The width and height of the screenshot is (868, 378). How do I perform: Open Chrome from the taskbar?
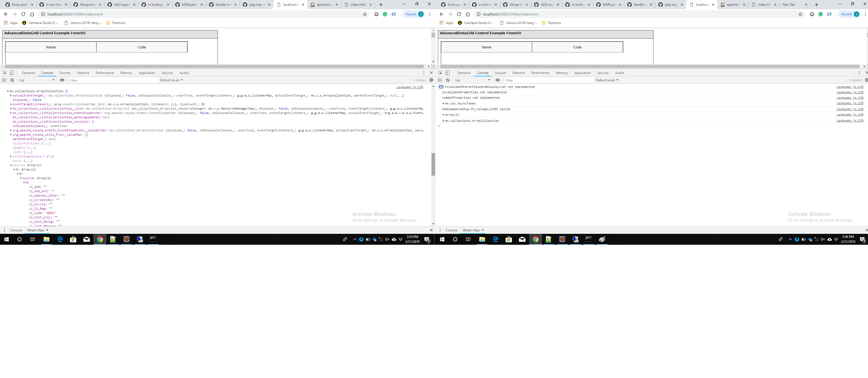point(100,239)
